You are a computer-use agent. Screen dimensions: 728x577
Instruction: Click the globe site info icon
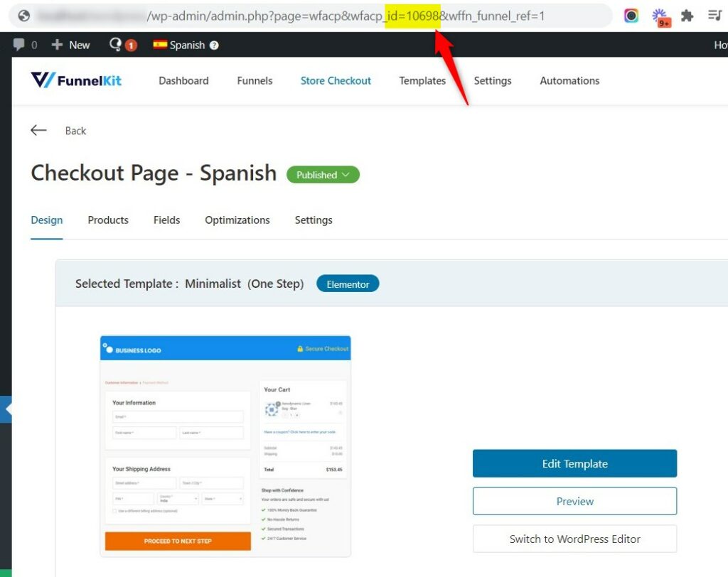click(24, 16)
